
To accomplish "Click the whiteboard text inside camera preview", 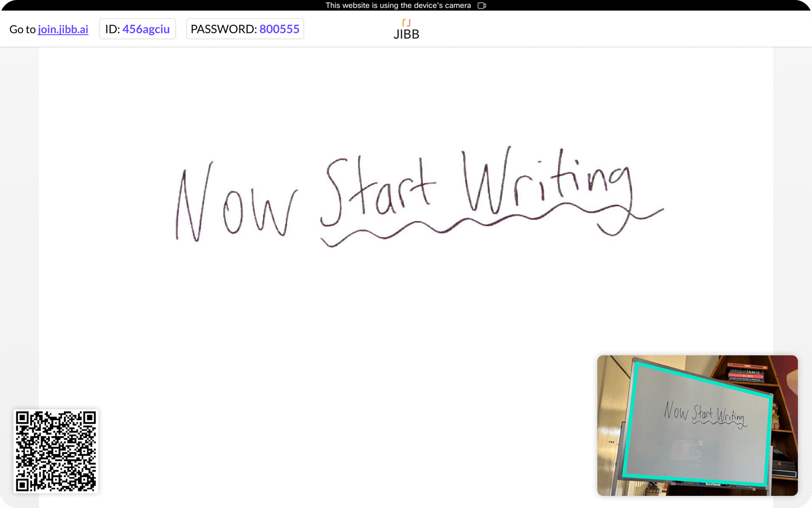I will point(704,413).
